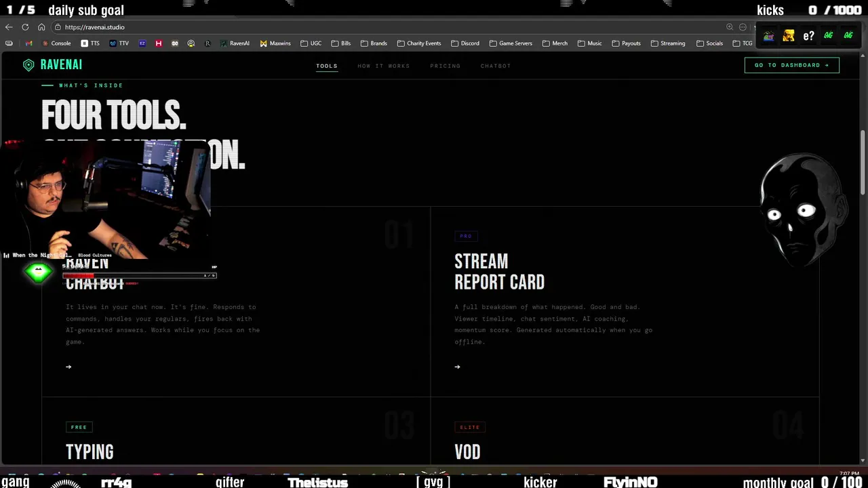Open the TCG bookmarks folder
The width and height of the screenshot is (868, 488).
coord(743,43)
